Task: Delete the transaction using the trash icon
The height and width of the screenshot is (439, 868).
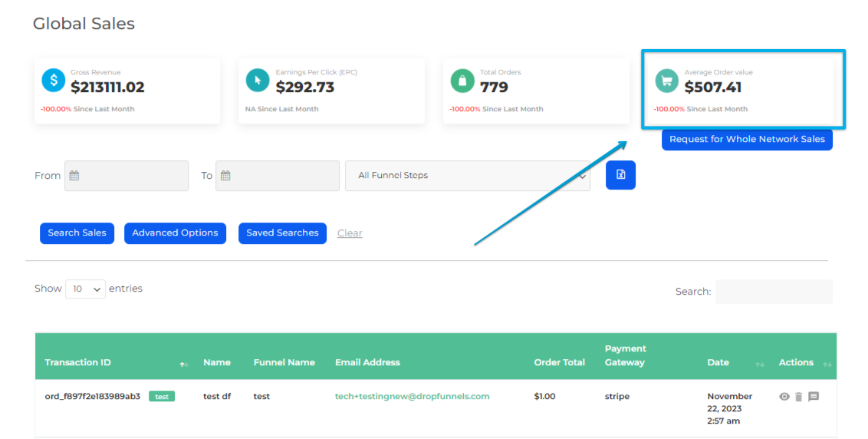Action: [x=798, y=397]
